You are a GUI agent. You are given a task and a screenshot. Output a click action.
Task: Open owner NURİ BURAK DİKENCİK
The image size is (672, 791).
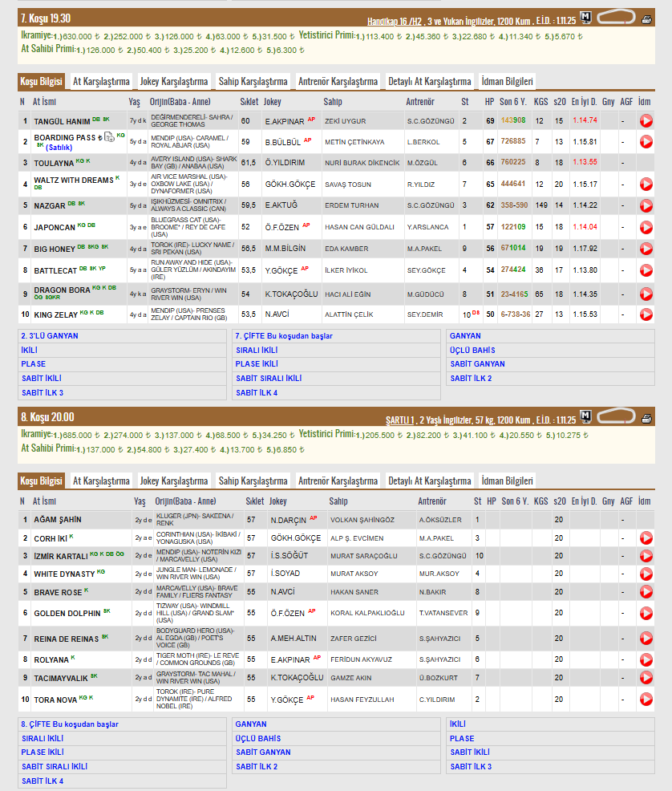(362, 163)
